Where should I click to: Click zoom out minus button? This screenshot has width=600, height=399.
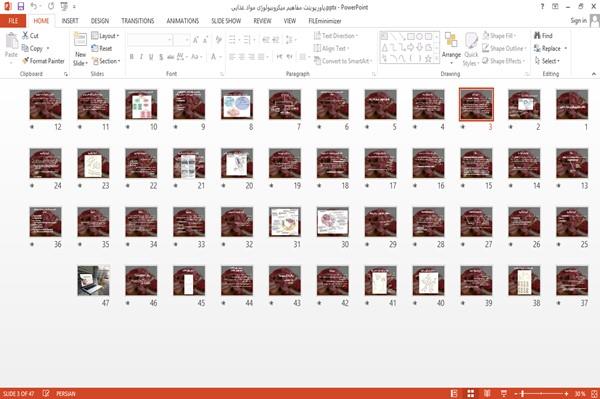click(516, 394)
